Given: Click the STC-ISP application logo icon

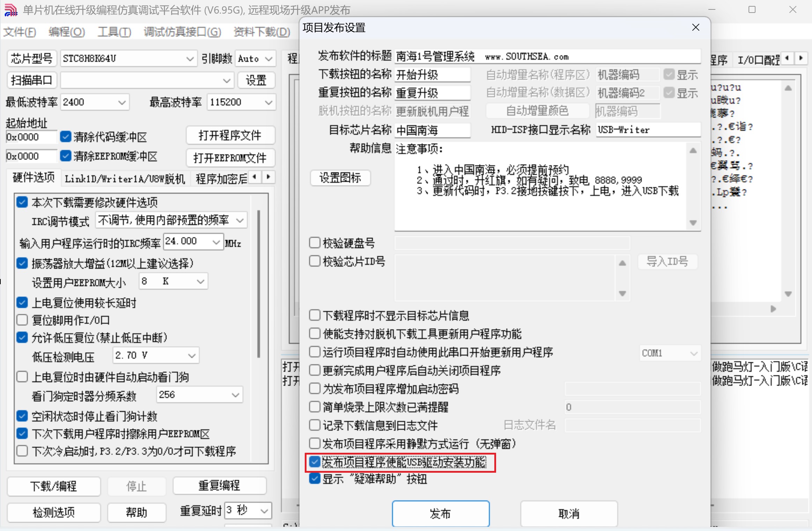Looking at the screenshot, I should click(x=10, y=10).
